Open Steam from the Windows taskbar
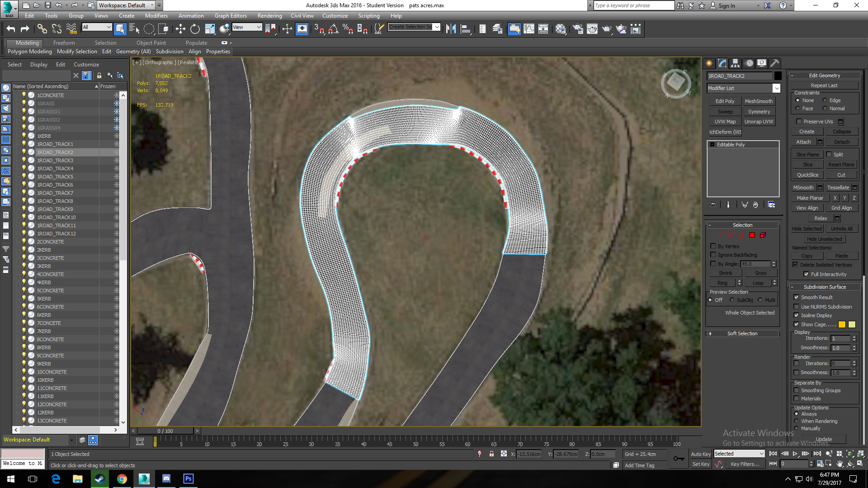The height and width of the screenshot is (488, 868). click(100, 479)
